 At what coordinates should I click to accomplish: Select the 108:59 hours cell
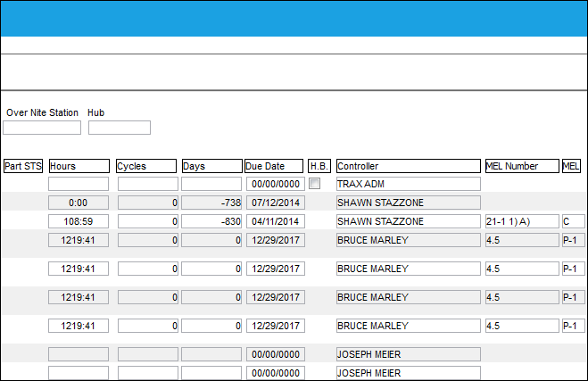click(x=79, y=221)
